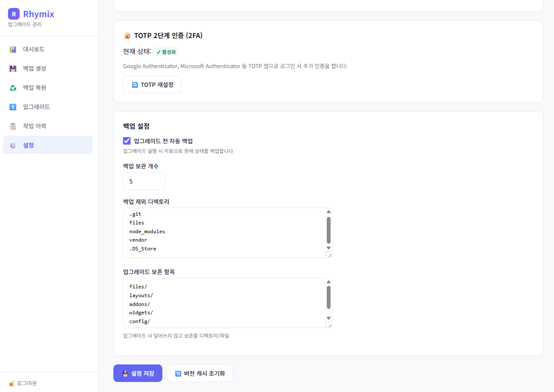554x392 pixels.
Task: Toggle auto backup before upgrade checkbox
Action: tap(127, 141)
